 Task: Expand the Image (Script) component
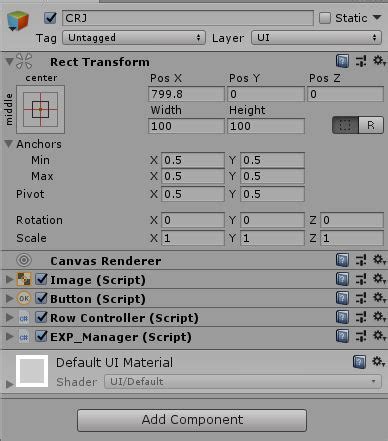10,279
